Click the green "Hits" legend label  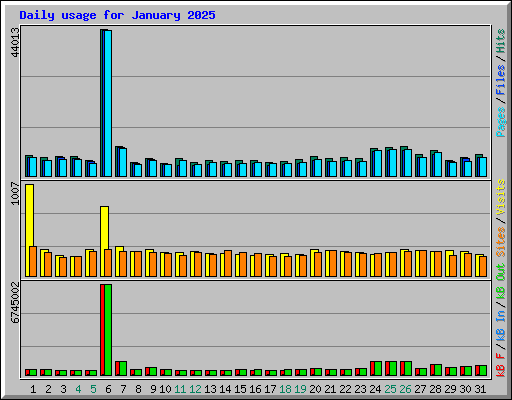pos(501,41)
